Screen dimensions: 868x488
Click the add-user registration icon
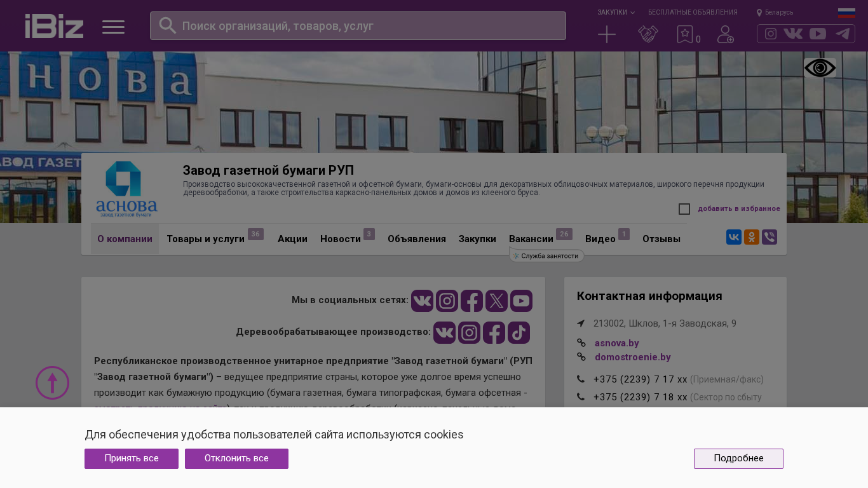[x=726, y=34]
